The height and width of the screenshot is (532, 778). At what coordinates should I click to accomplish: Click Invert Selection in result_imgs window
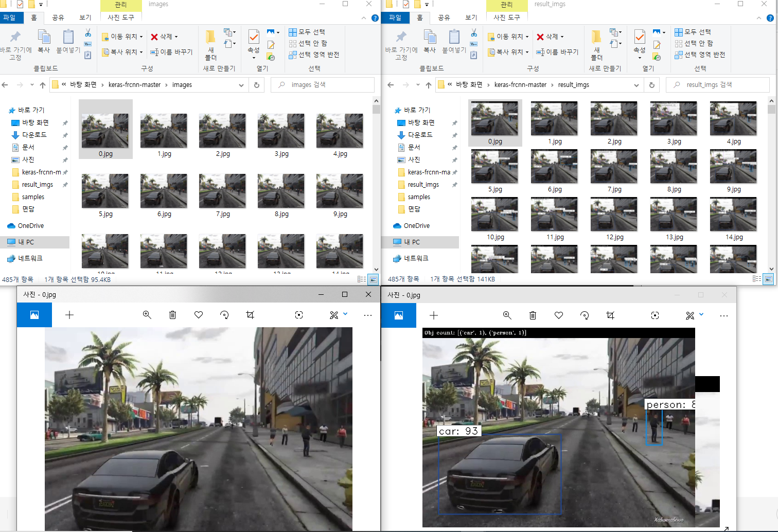700,55
